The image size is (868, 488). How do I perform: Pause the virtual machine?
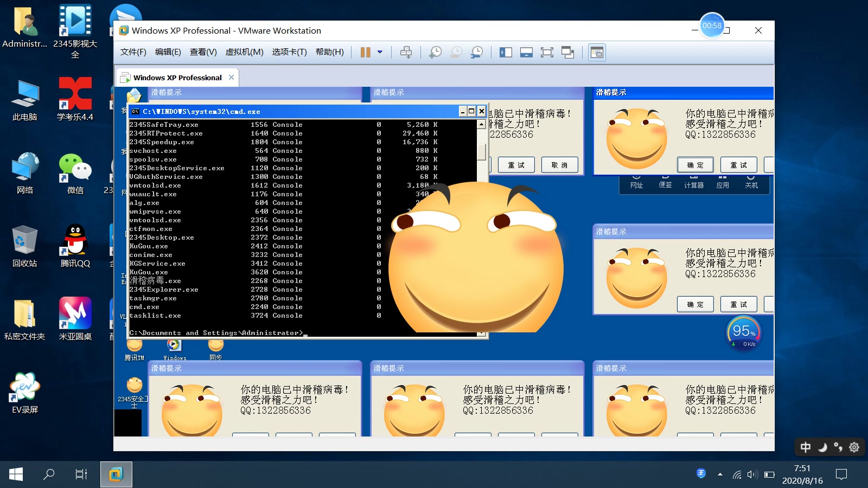click(x=366, y=52)
